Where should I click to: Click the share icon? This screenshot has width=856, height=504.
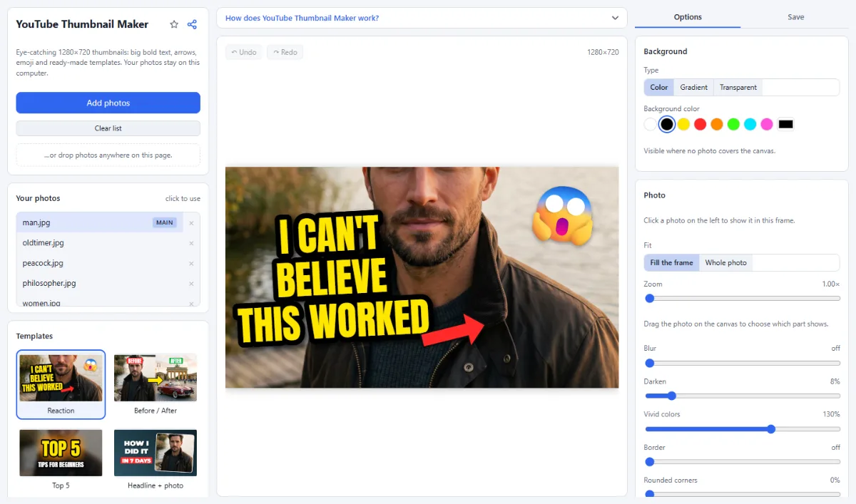point(192,24)
